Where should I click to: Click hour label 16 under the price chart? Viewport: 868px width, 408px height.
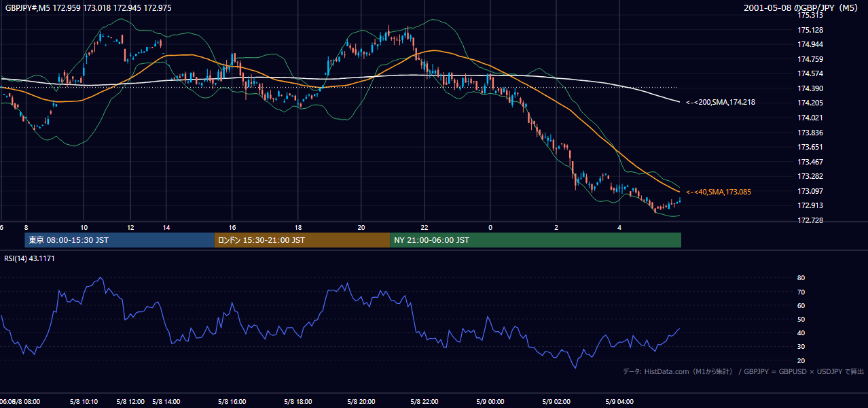[232, 227]
